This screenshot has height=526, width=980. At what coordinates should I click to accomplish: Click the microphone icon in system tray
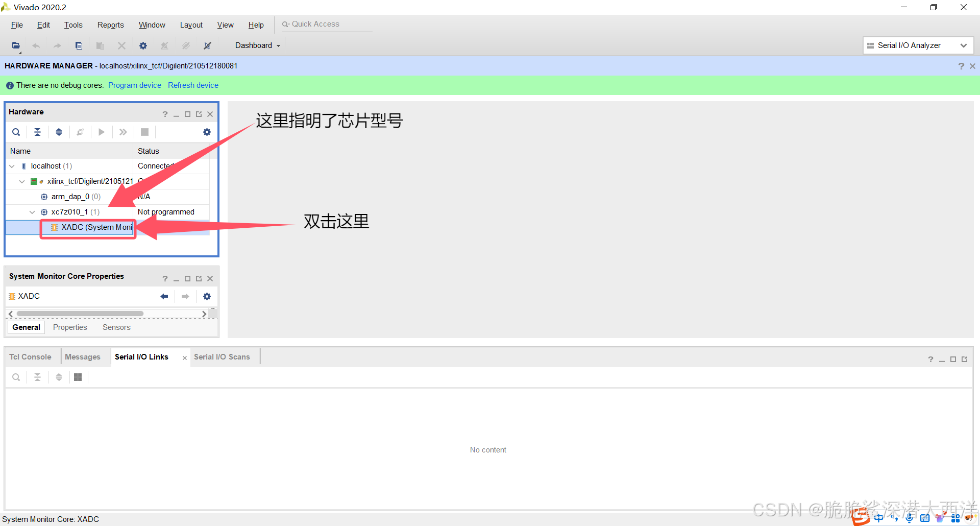pos(910,518)
